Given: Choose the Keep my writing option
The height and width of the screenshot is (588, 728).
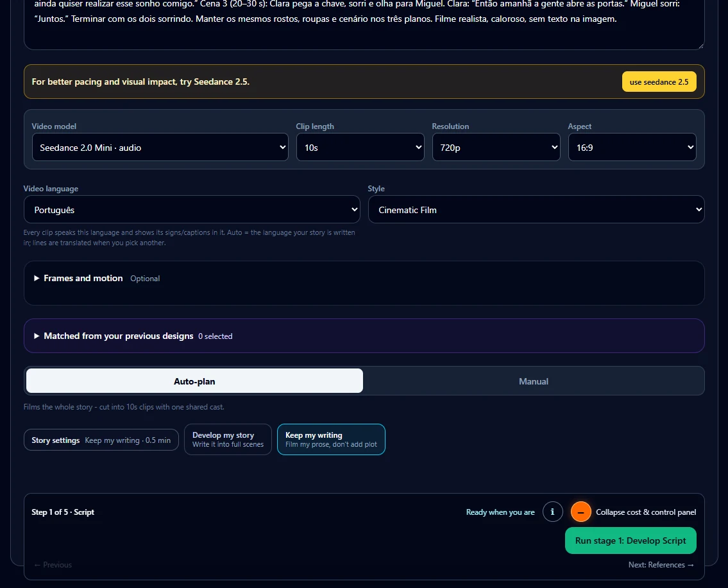Looking at the screenshot, I should point(331,439).
